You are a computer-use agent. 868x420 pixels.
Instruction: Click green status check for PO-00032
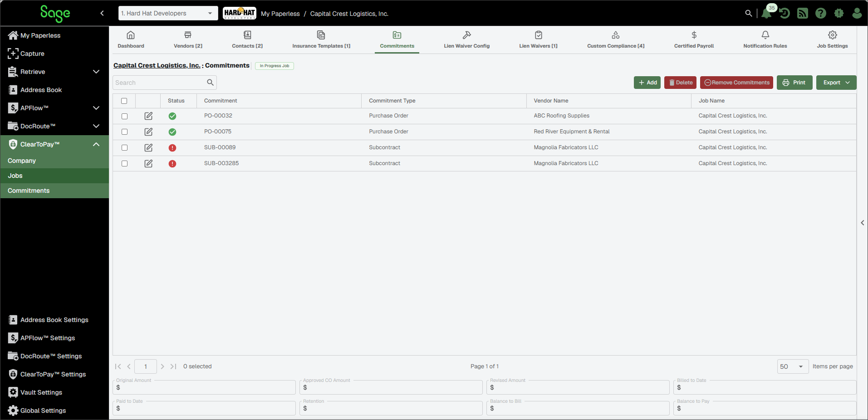click(172, 116)
